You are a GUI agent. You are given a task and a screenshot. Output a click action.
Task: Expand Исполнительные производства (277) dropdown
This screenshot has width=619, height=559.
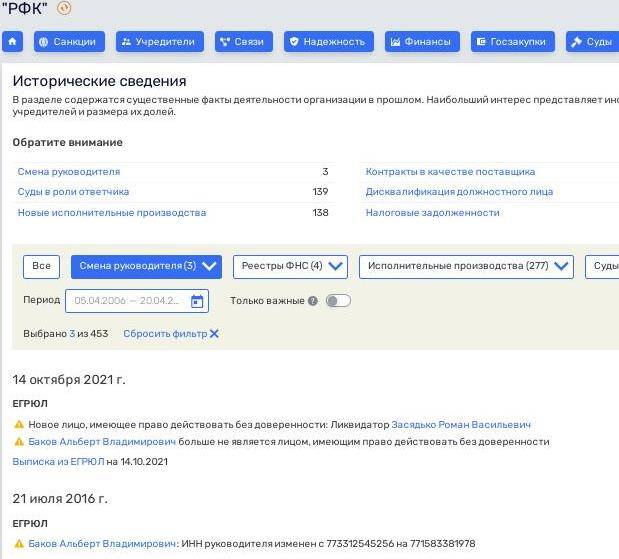tap(466, 267)
